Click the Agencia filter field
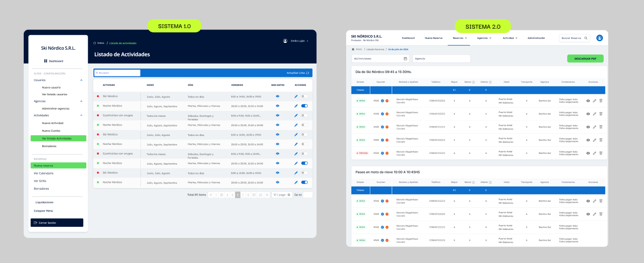 [x=441, y=59]
